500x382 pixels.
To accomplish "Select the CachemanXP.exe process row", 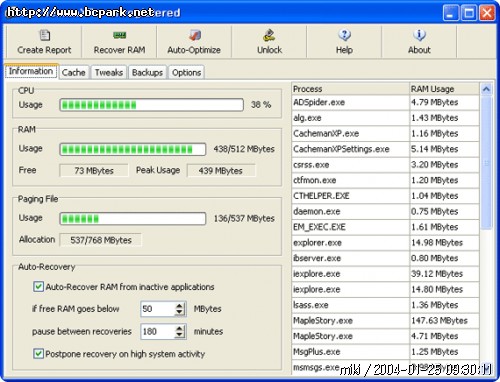I will 385,134.
